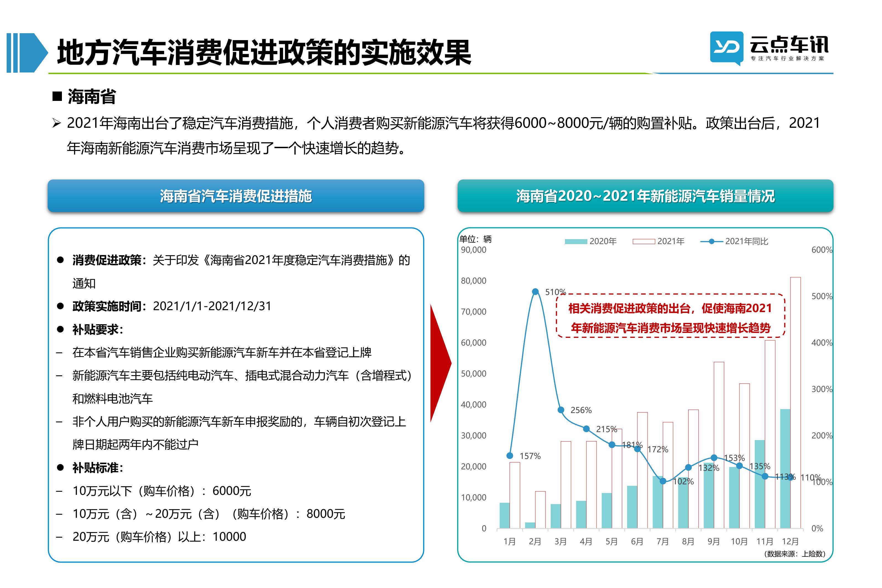
Task: Click the 132% data label
Action: pos(709,468)
